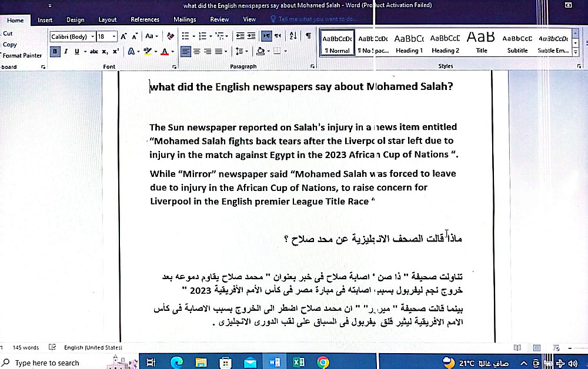
Task: Apply borders to the paragraph
Action: [x=277, y=51]
